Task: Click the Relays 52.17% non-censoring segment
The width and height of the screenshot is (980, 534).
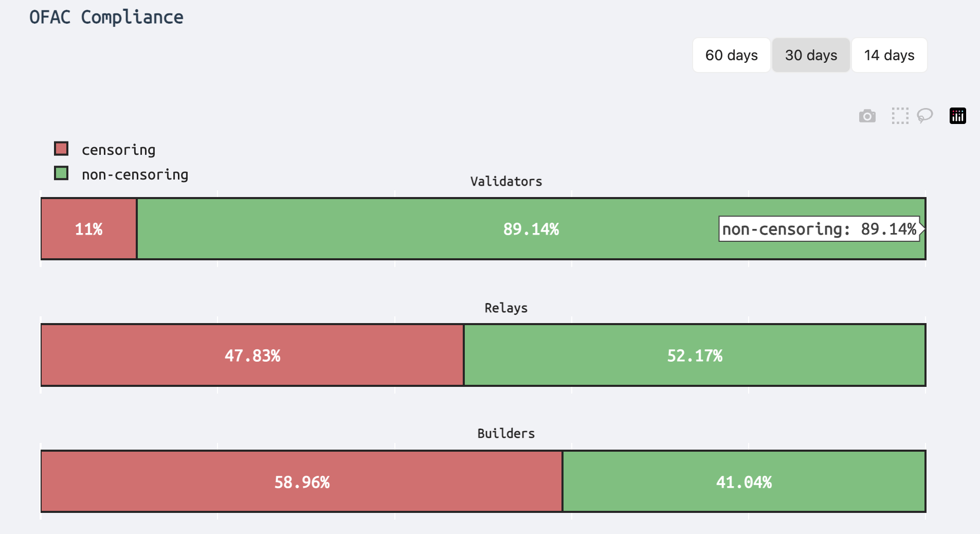Action: 694,355
